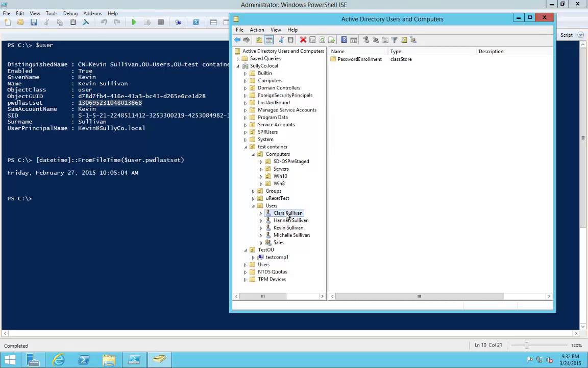Screen dimensions: 588x368
Task: Click Delete red X icon in AD toolbar
Action: coord(303,40)
